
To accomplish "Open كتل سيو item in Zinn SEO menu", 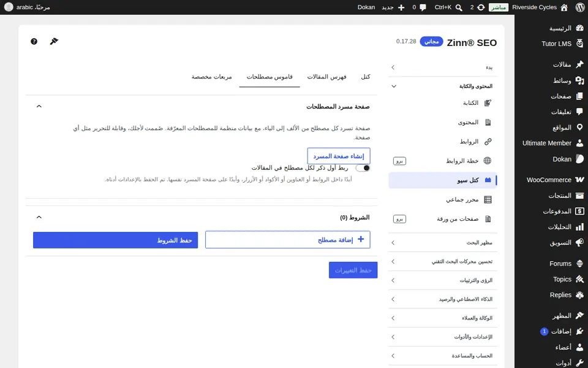I will point(443,180).
